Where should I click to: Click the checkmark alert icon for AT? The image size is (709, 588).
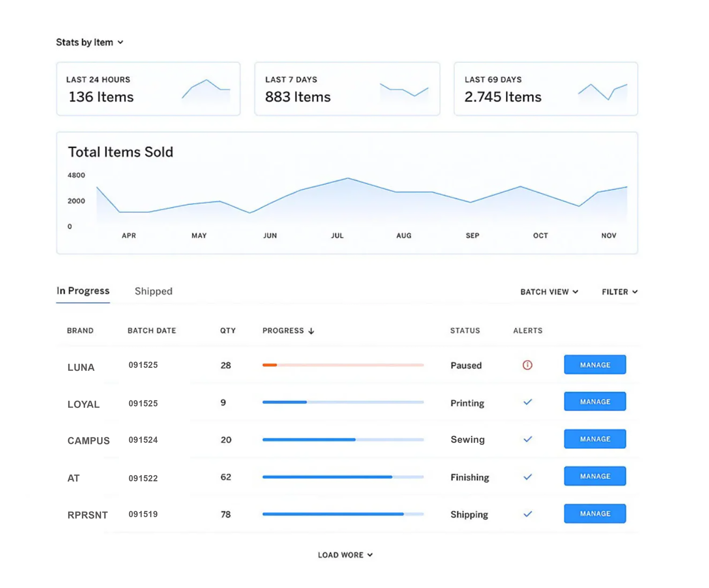[x=527, y=477]
